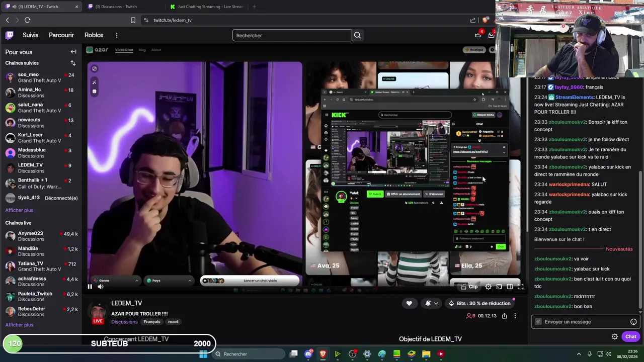Open emote picker in chat input
The image size is (644, 362).
point(633,322)
